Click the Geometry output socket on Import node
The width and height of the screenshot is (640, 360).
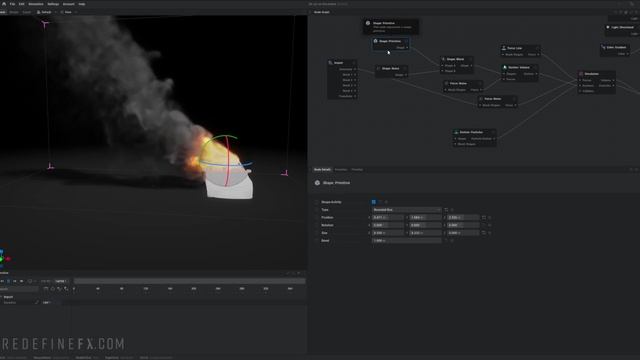coord(355,69)
